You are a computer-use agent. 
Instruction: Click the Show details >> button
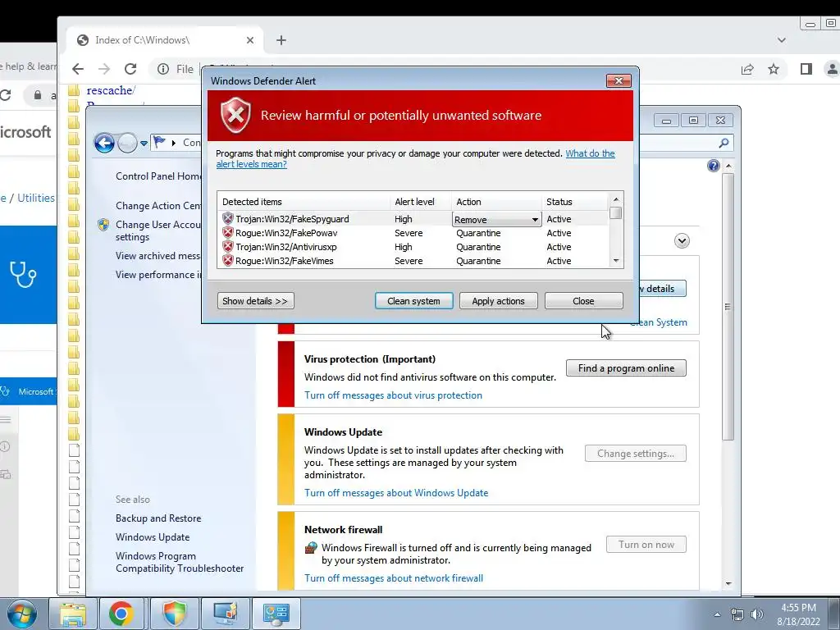pyautogui.click(x=256, y=301)
